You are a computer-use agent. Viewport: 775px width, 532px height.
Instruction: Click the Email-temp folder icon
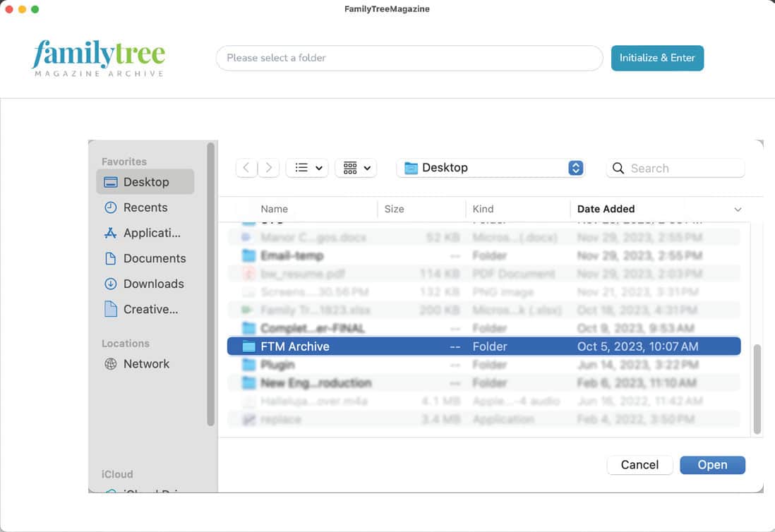point(248,255)
